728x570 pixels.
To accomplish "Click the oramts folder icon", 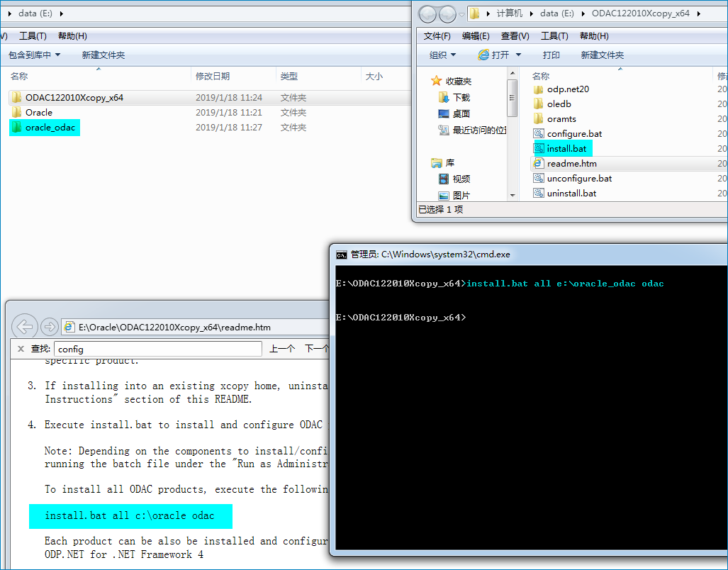I will coord(539,119).
